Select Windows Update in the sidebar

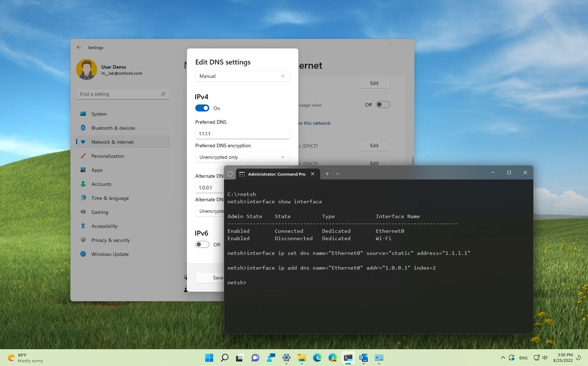[110, 254]
